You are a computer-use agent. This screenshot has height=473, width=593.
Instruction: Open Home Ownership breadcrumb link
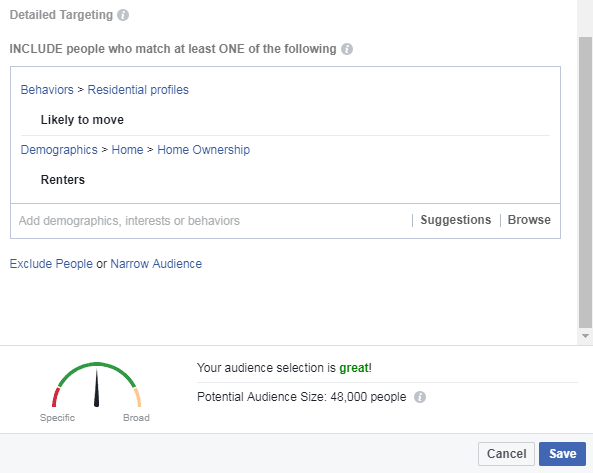(x=203, y=150)
